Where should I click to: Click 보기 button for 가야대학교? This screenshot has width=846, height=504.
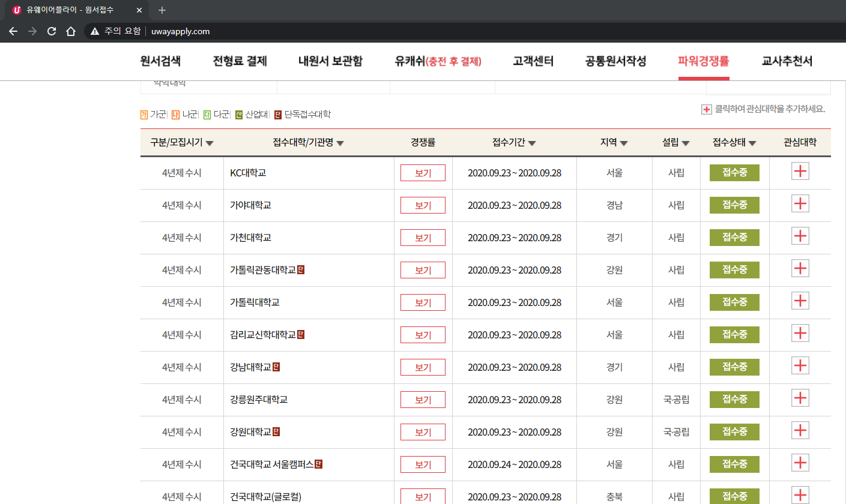click(x=423, y=205)
